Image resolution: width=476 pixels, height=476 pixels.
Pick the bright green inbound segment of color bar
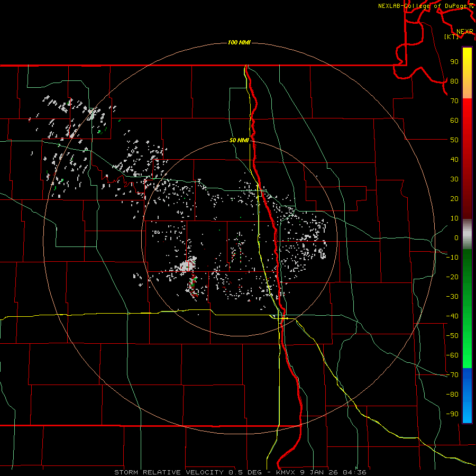pyautogui.click(x=467, y=349)
